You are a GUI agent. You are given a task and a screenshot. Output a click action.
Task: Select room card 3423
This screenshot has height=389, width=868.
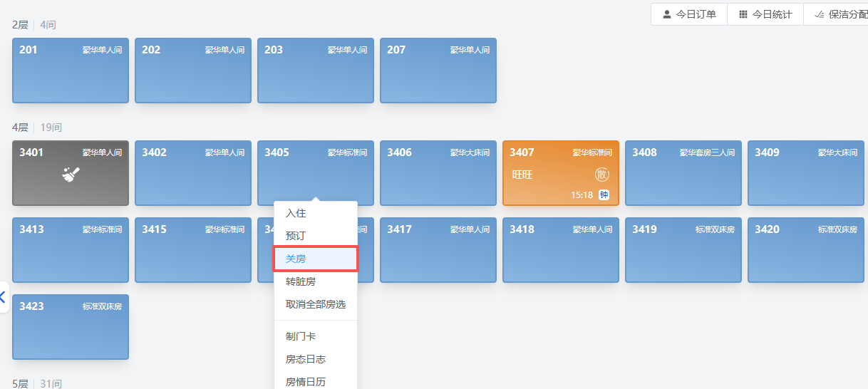pos(71,327)
